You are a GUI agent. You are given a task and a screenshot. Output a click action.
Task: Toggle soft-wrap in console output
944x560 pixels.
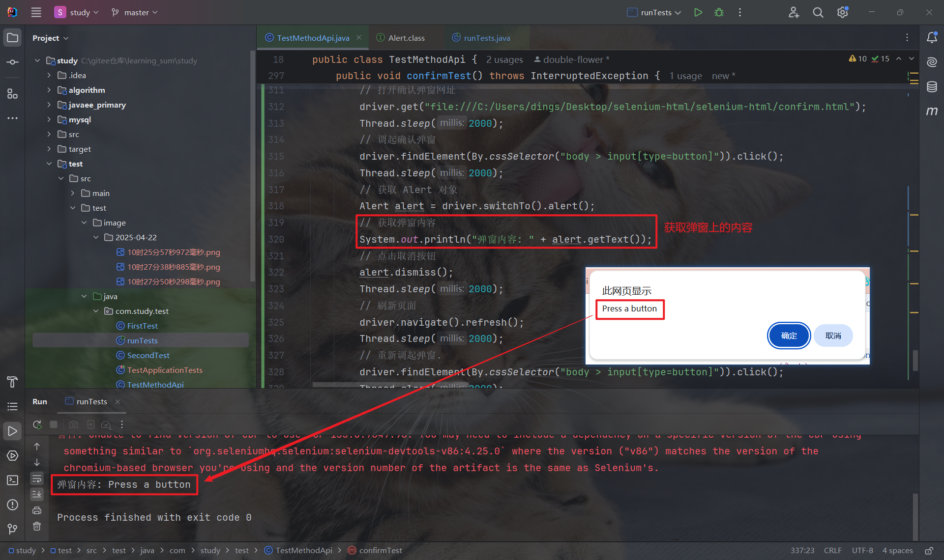point(37,478)
